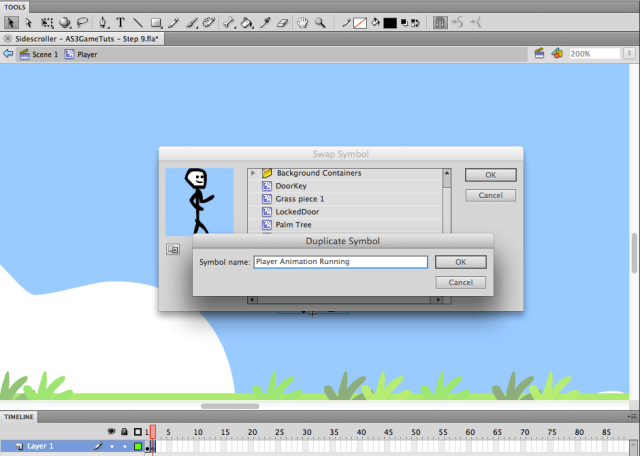This screenshot has width=640, height=456.
Task: Select the Line tool
Action: coord(138,22)
